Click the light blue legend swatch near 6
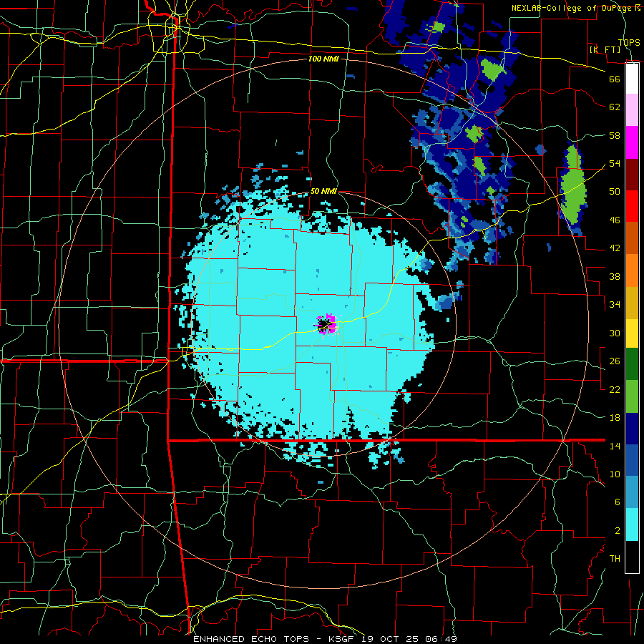The width and height of the screenshot is (644, 644). click(632, 492)
